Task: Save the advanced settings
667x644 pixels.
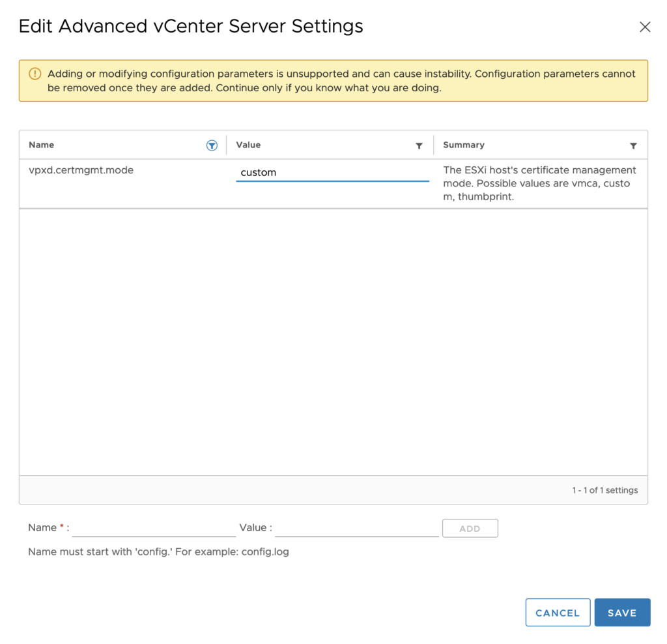Action: [622, 613]
